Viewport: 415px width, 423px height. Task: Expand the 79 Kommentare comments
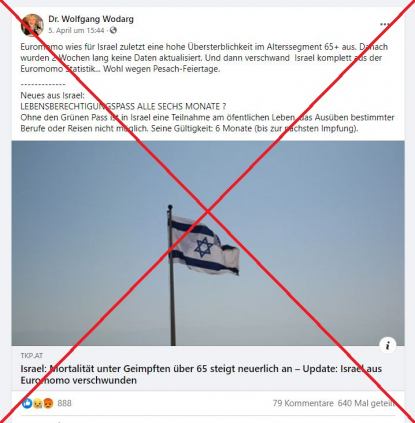click(303, 403)
